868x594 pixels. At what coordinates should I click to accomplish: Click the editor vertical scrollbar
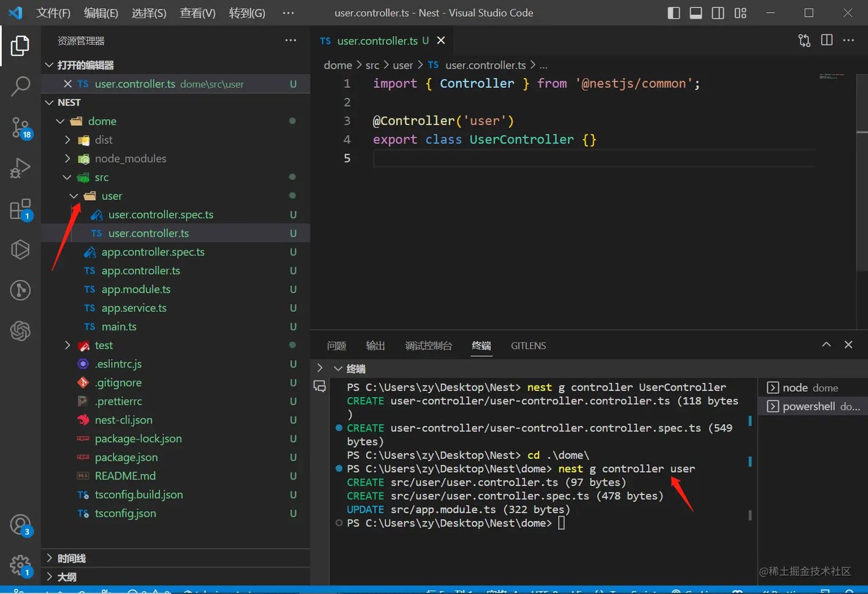pos(862,201)
